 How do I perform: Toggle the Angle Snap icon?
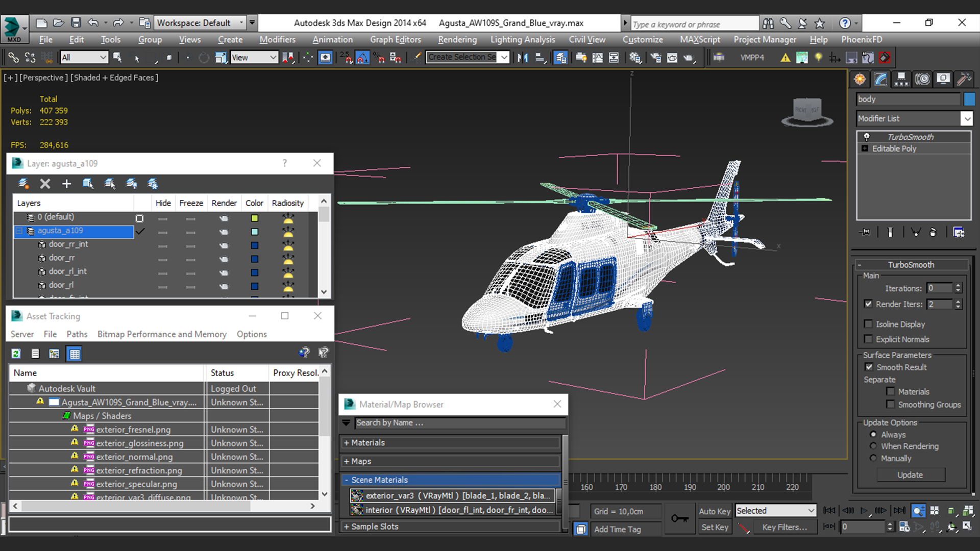click(362, 57)
